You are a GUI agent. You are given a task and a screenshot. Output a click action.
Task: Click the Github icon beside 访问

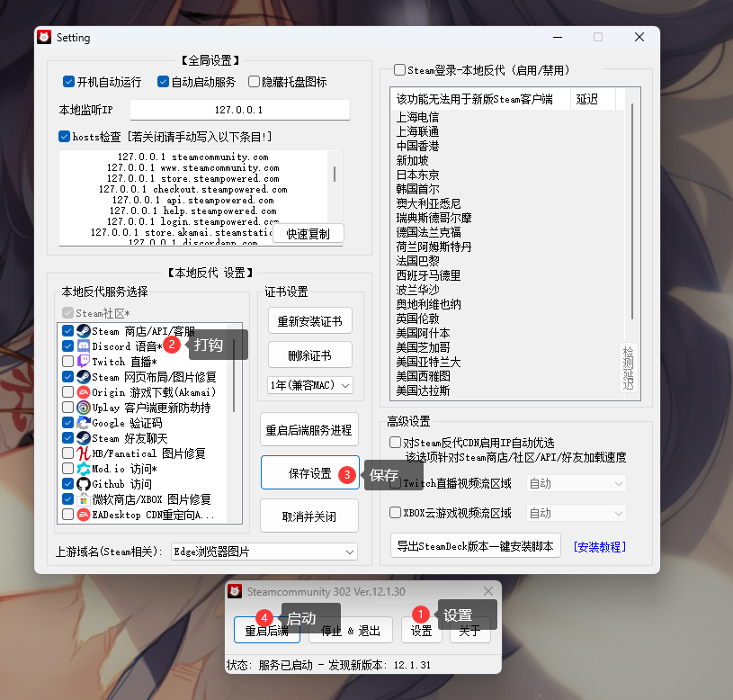pos(81,483)
